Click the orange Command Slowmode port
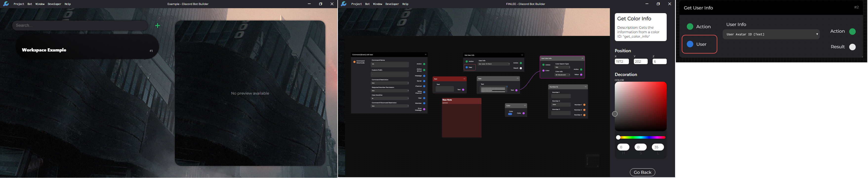 tap(354, 62)
